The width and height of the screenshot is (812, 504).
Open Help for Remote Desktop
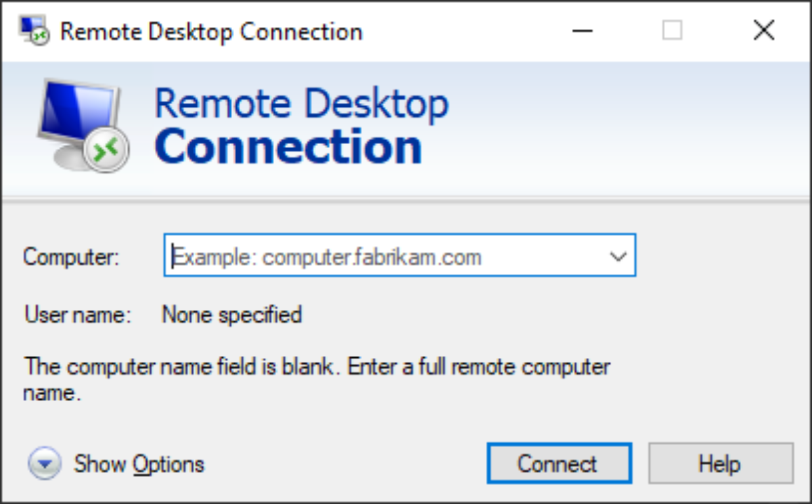tap(720, 464)
